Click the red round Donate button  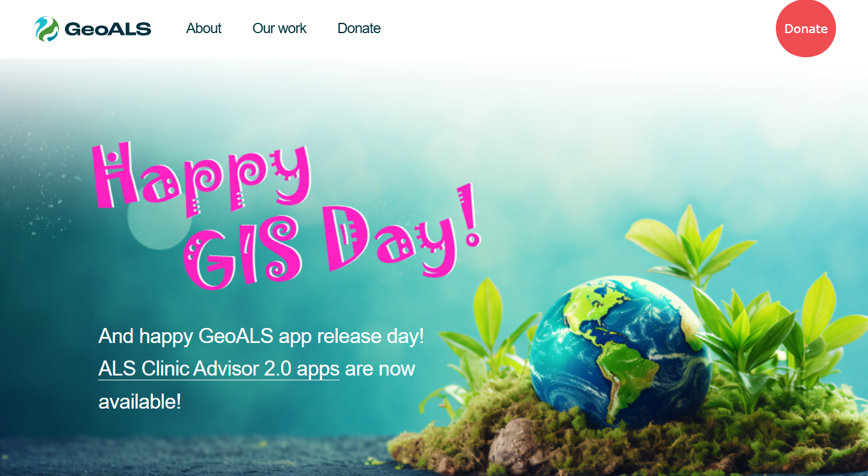click(x=806, y=28)
